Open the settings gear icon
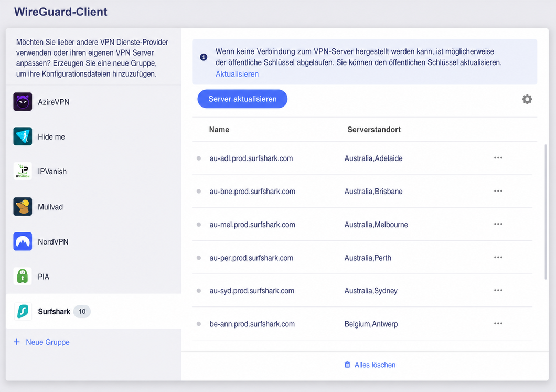The image size is (556, 392). (x=527, y=99)
